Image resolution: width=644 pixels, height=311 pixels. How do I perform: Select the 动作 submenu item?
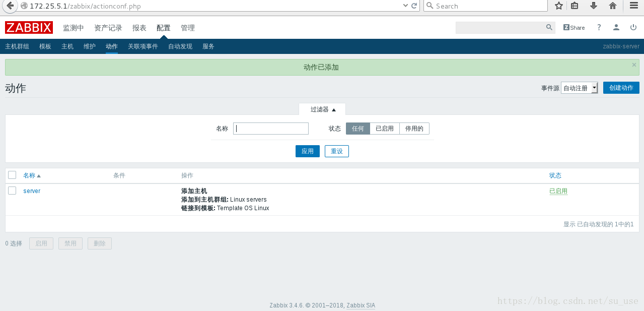112,46
